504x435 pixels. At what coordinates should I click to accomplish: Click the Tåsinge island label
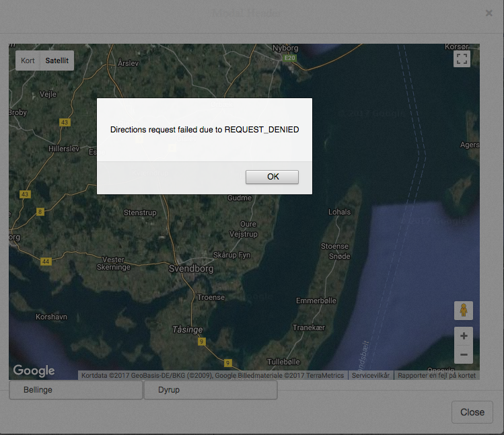186,329
